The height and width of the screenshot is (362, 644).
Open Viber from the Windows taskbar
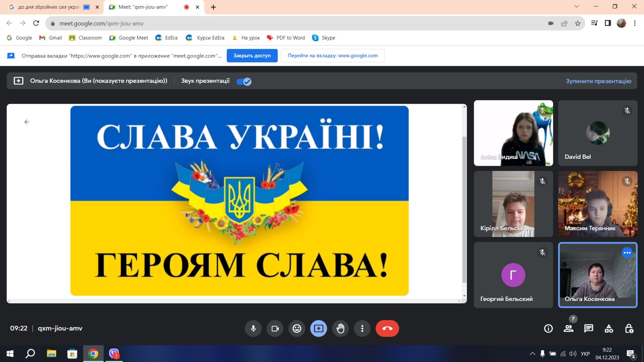[114, 354]
